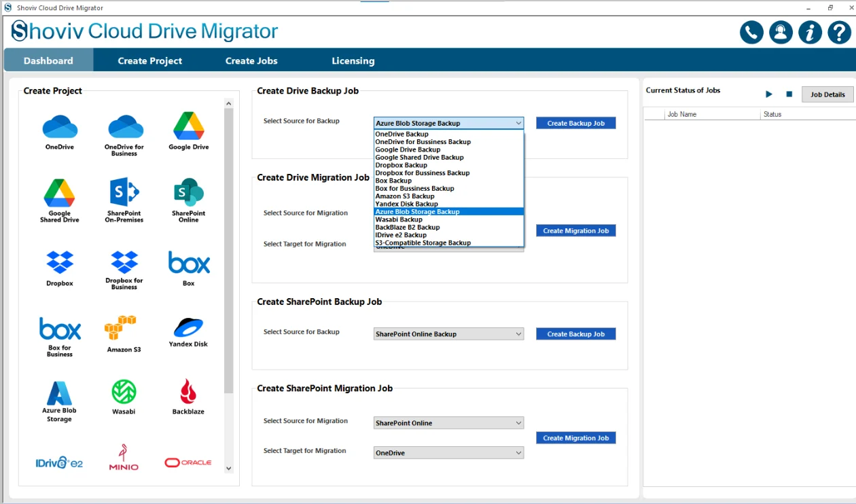Viewport: 856px width, 504px height.
Task: Open the Azure Blob Storage icon
Action: [59, 393]
